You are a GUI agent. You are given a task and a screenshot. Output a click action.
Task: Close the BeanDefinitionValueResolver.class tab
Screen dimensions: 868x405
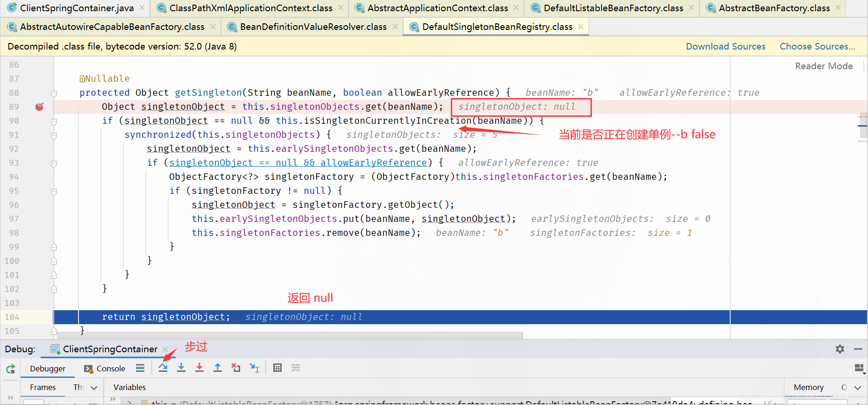coord(395,27)
